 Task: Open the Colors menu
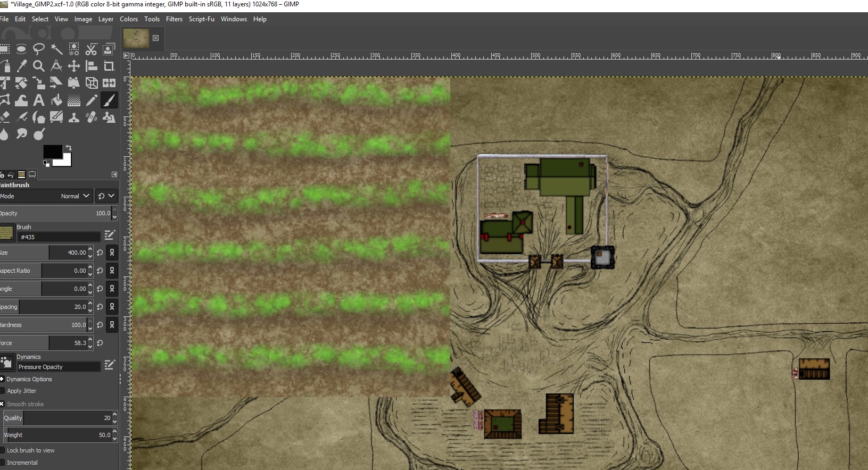129,19
